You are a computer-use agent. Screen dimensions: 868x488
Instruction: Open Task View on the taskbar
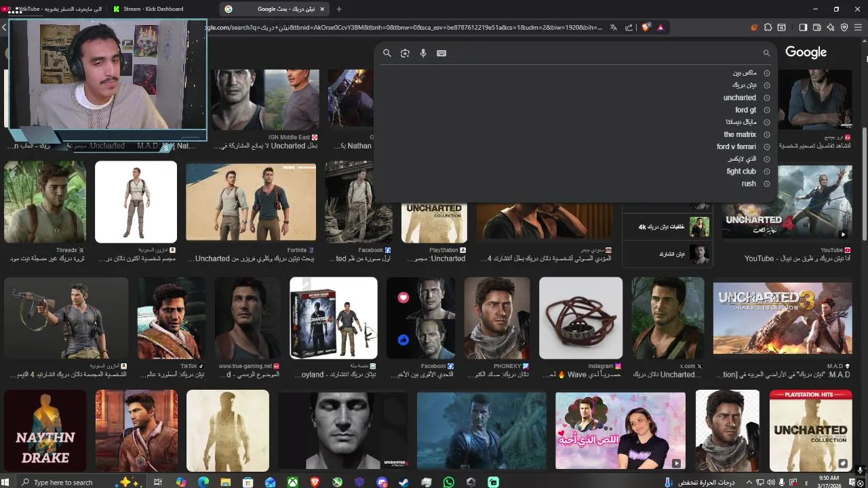pyautogui.click(x=157, y=482)
